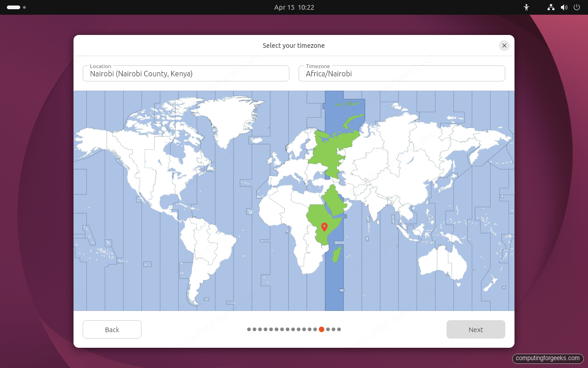Open the Location field dropdown
The image size is (588, 368).
tap(186, 73)
